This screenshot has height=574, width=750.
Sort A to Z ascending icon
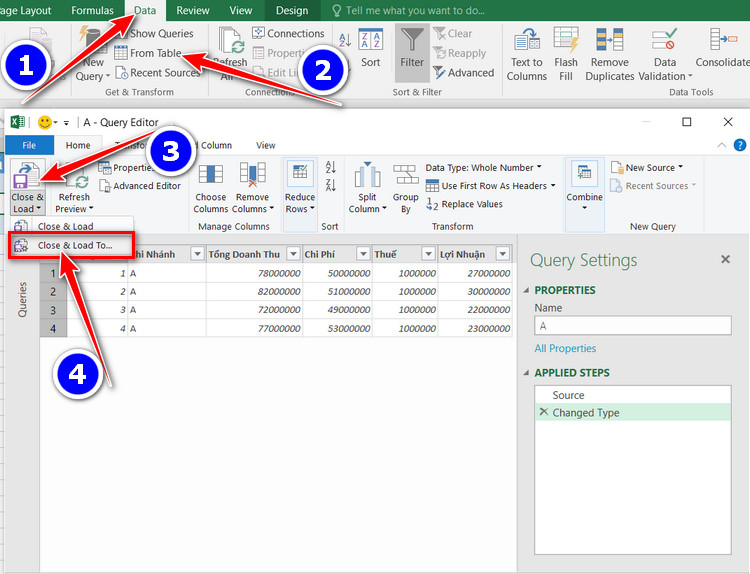pyautogui.click(x=344, y=40)
